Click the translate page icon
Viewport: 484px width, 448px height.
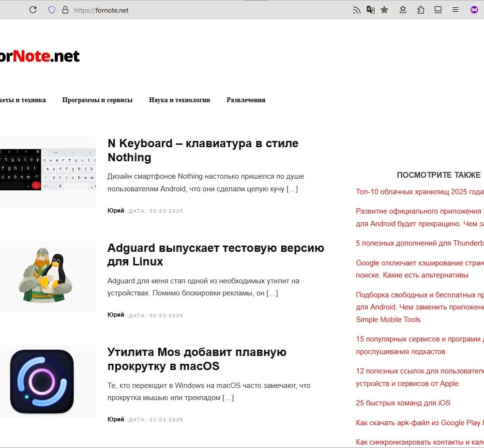370,10
